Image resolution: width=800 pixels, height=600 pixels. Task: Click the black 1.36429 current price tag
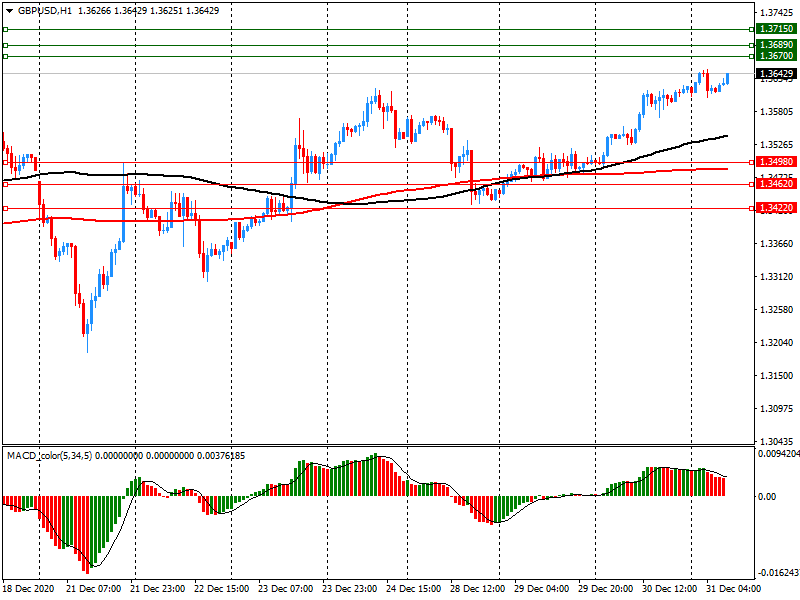tap(776, 74)
